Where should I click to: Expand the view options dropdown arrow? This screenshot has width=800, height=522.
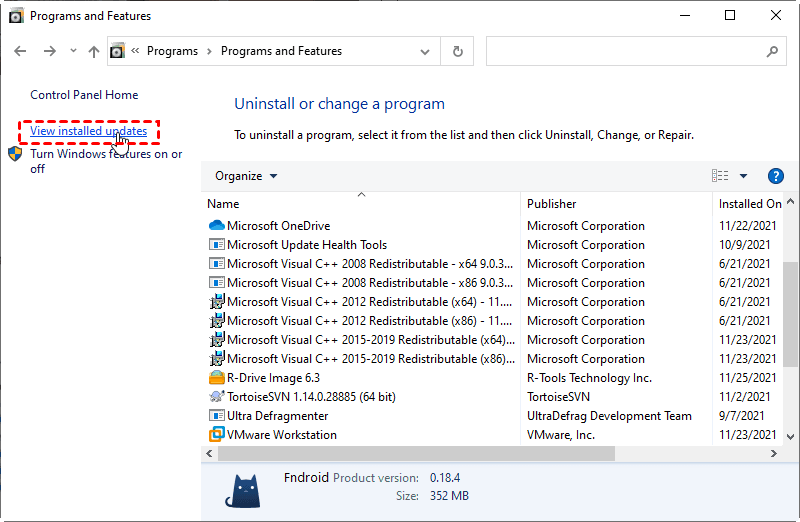(745, 176)
